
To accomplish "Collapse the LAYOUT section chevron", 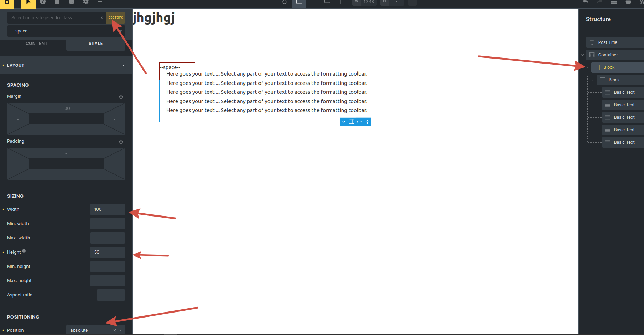I will (x=124, y=65).
